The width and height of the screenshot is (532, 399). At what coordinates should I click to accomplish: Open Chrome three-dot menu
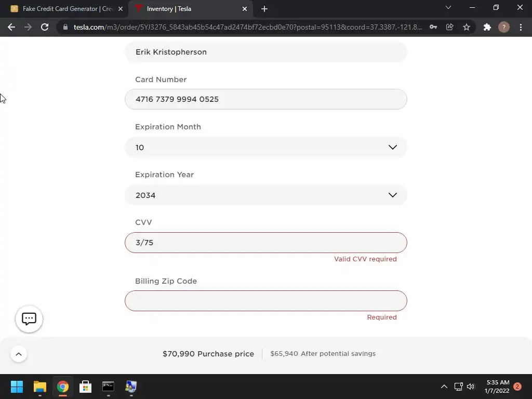(x=521, y=27)
